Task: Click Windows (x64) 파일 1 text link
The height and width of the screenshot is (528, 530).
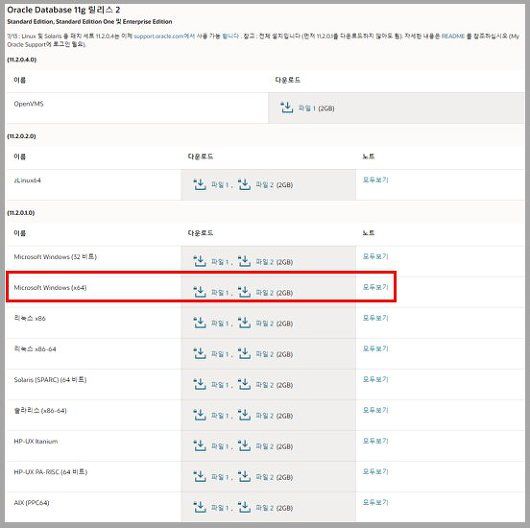Action: pyautogui.click(x=220, y=293)
